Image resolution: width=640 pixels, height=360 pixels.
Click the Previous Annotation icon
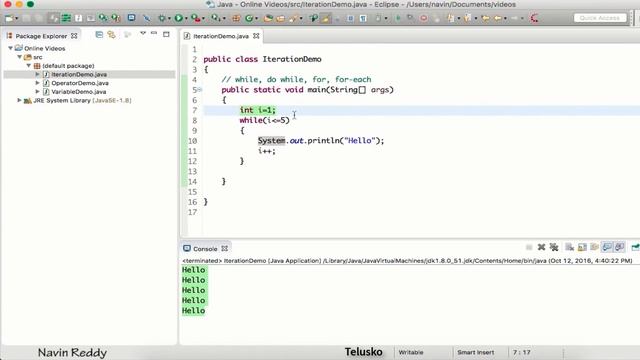click(468, 18)
